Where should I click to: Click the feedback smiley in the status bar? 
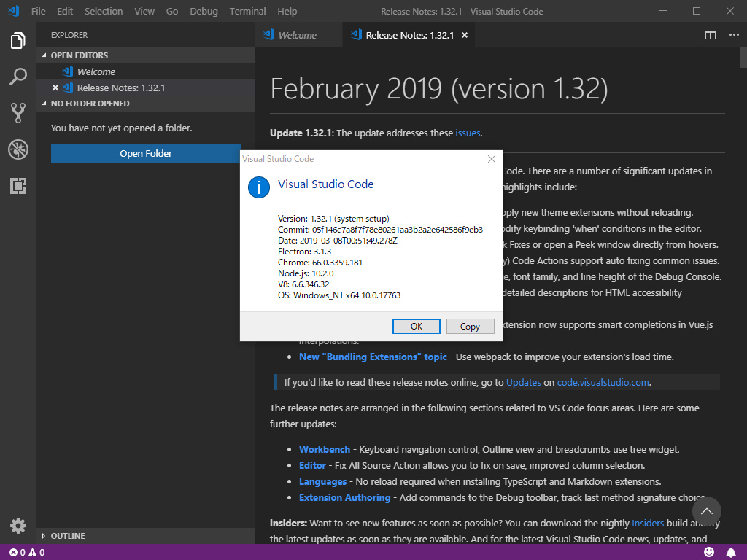pos(708,552)
